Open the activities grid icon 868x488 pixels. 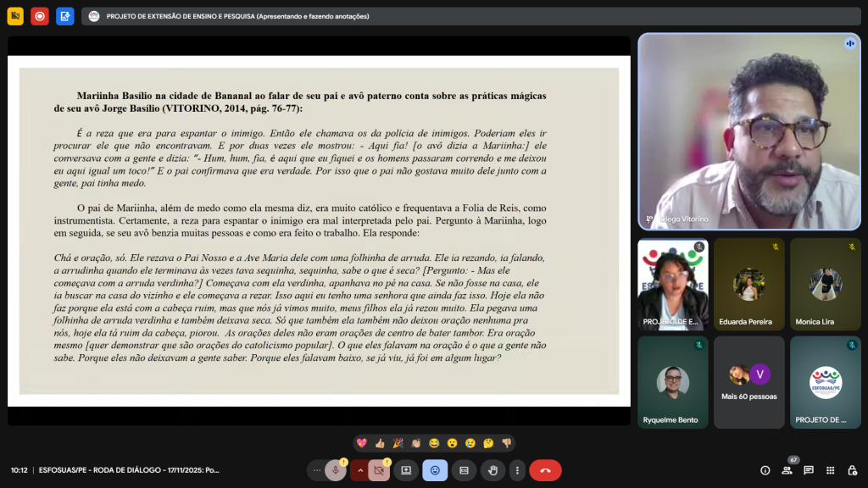click(831, 470)
